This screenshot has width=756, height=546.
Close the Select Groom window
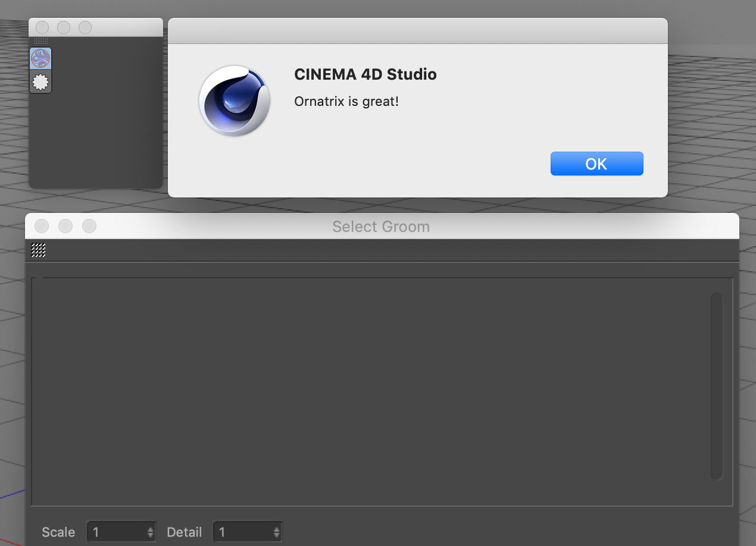pos(42,226)
